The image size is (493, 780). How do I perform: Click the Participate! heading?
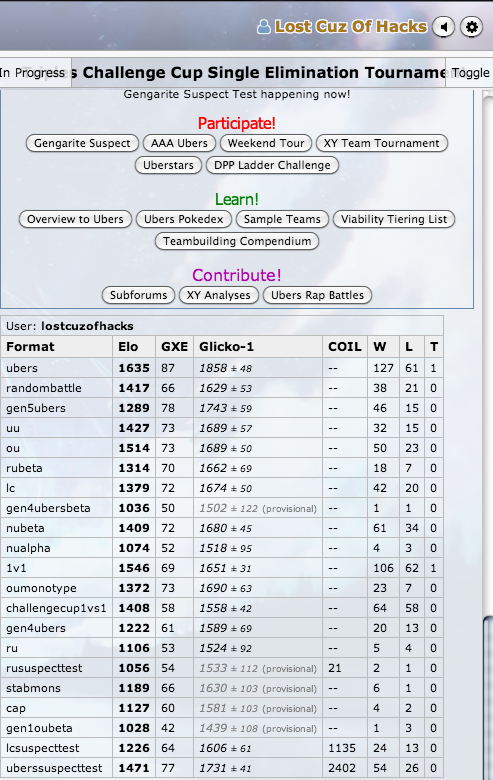click(x=237, y=123)
